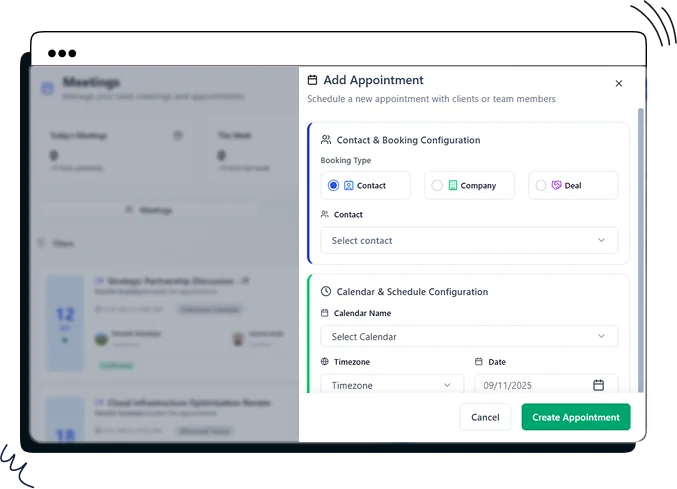
Task: Click the Meetings tab in the background page
Action: pos(148,210)
